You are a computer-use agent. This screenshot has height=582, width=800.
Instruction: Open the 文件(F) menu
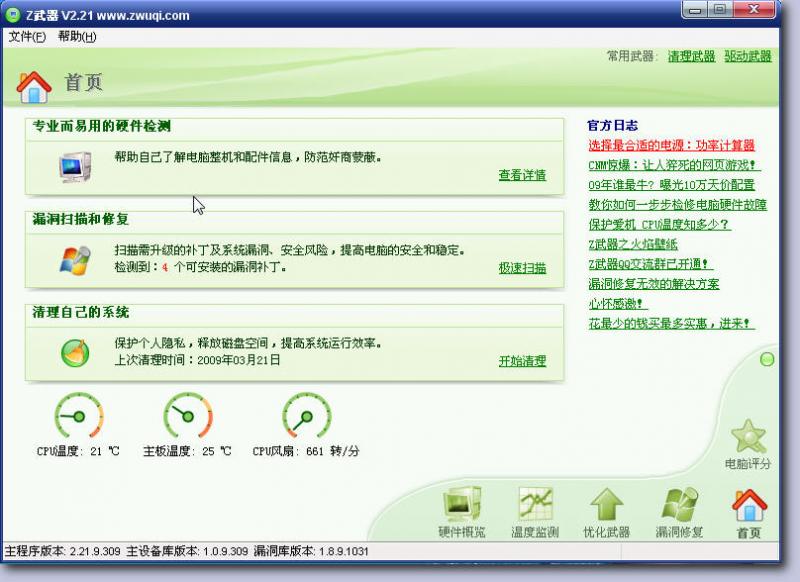coord(27,37)
